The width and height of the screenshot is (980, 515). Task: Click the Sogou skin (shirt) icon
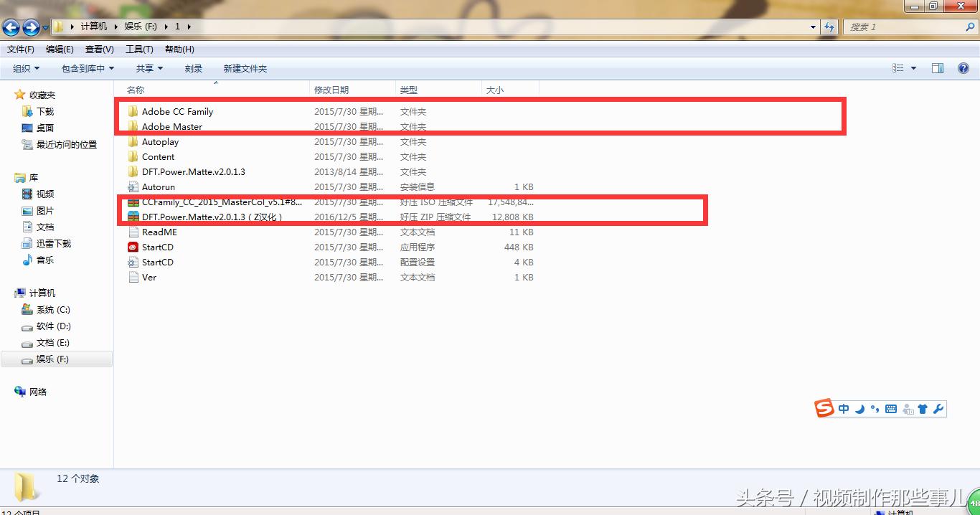[923, 408]
